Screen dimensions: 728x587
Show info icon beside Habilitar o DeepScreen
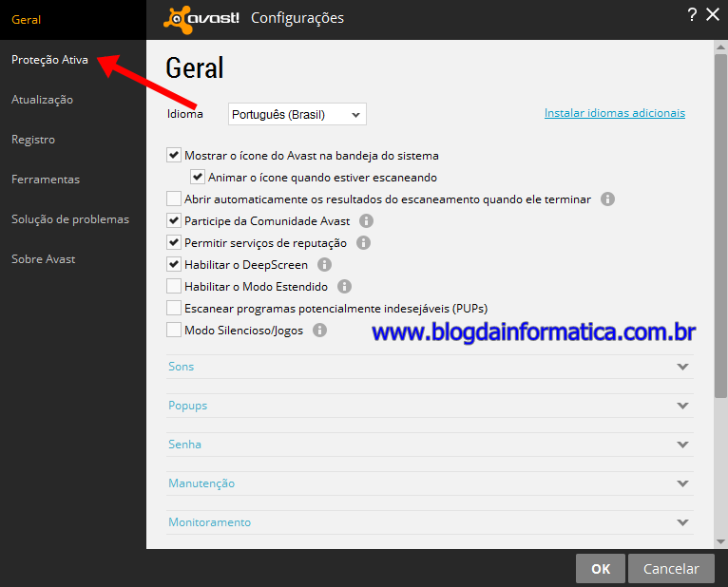324,264
